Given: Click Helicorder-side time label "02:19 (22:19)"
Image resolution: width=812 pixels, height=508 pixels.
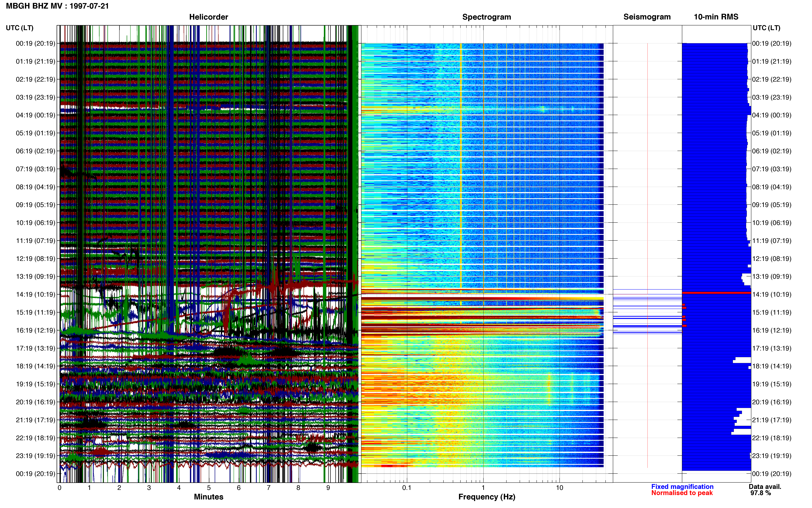Looking at the screenshot, I should tap(36, 79).
